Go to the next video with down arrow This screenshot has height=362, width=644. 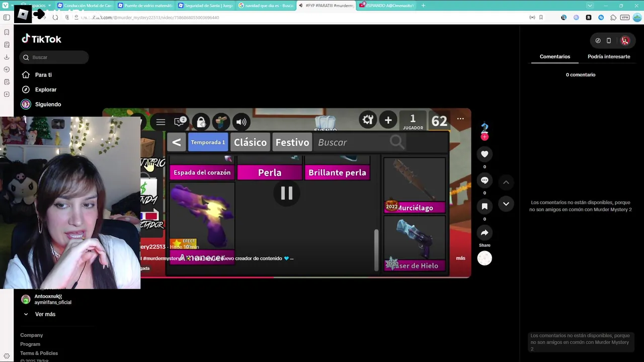pos(506,204)
